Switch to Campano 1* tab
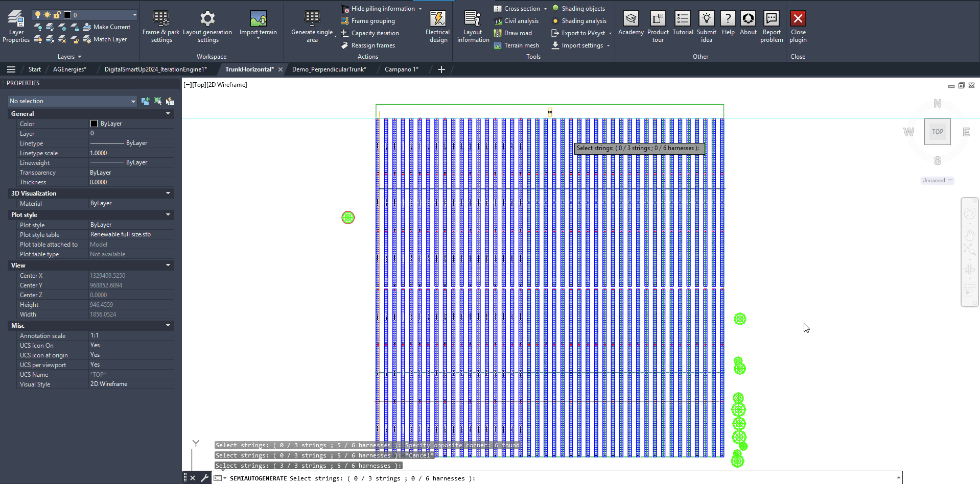The image size is (980, 484). point(402,69)
